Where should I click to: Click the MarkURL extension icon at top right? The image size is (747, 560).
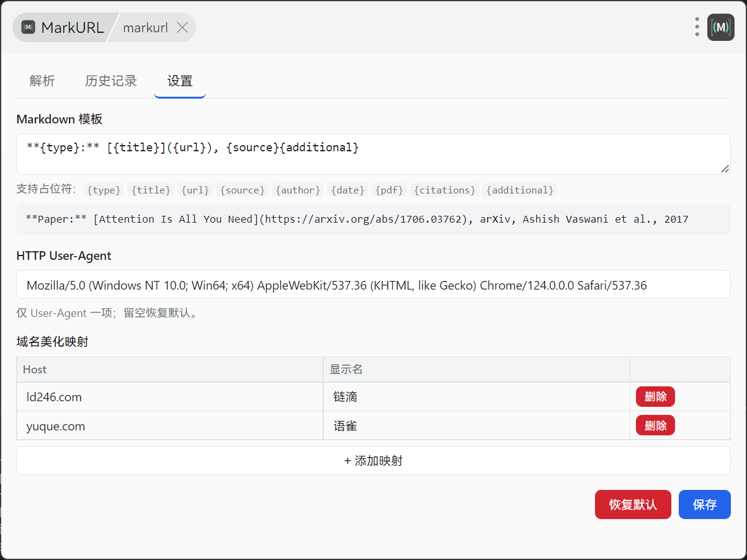721,27
